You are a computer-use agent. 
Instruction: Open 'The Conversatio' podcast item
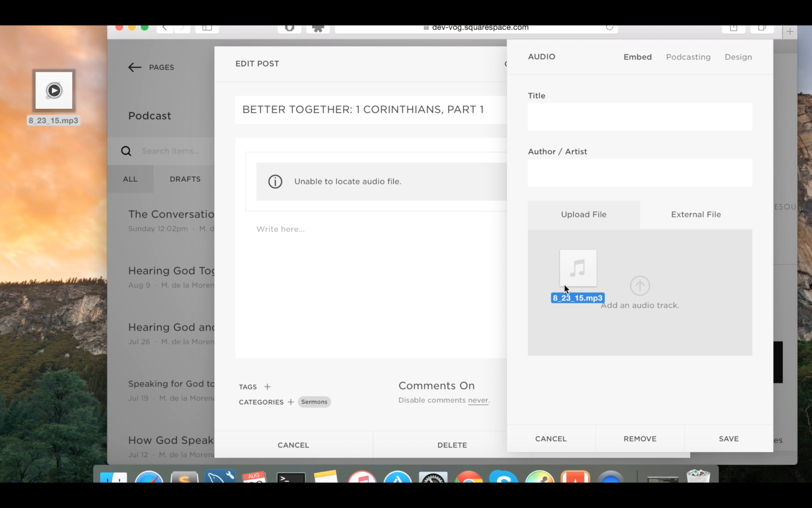tap(171, 221)
